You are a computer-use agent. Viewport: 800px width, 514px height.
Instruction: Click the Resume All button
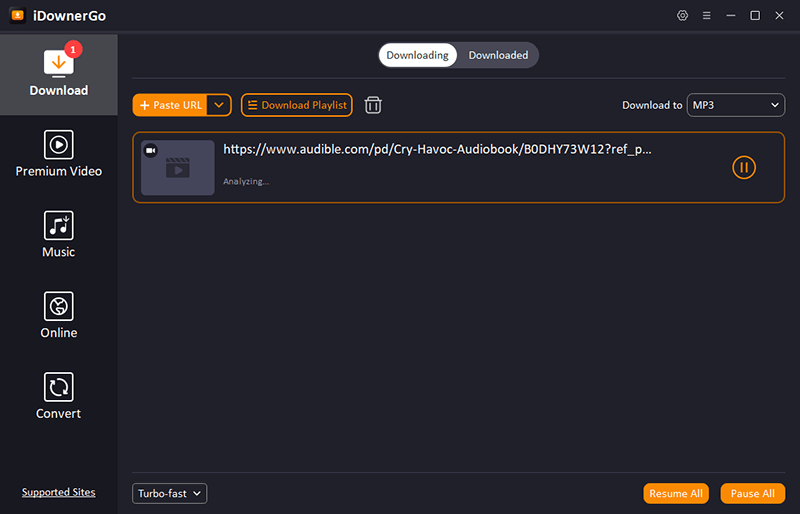click(676, 493)
